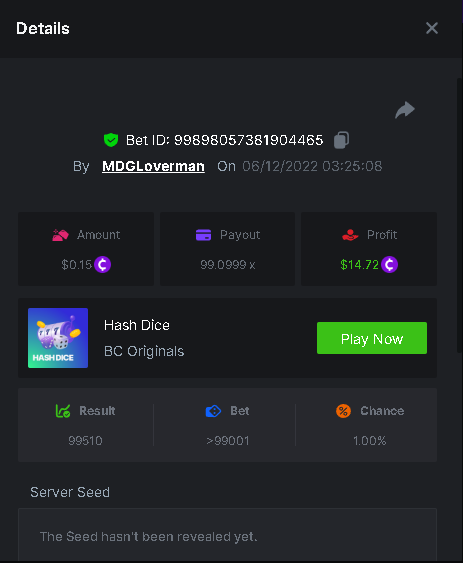463x563 pixels.
Task: Click the Bet ID number text
Action: tap(249, 140)
